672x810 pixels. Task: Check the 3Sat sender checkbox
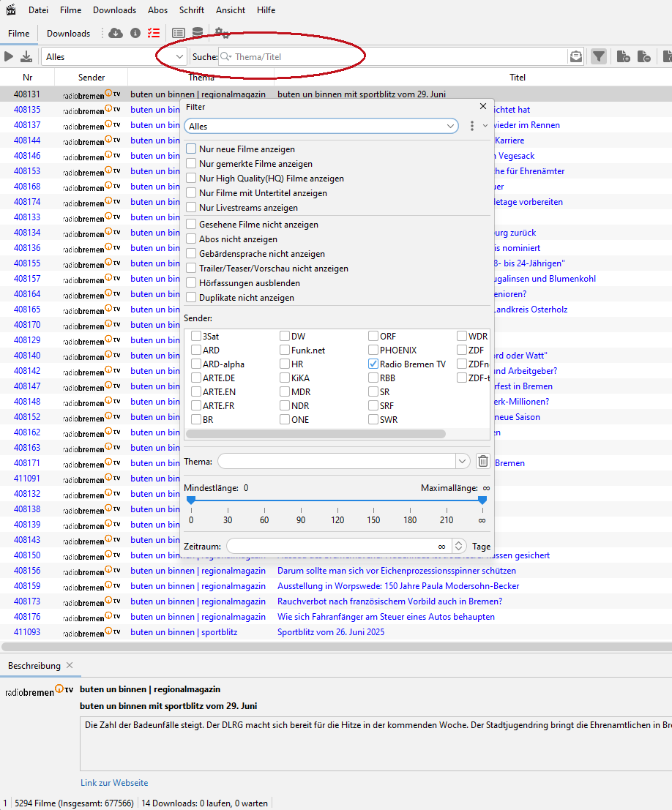pyautogui.click(x=196, y=336)
